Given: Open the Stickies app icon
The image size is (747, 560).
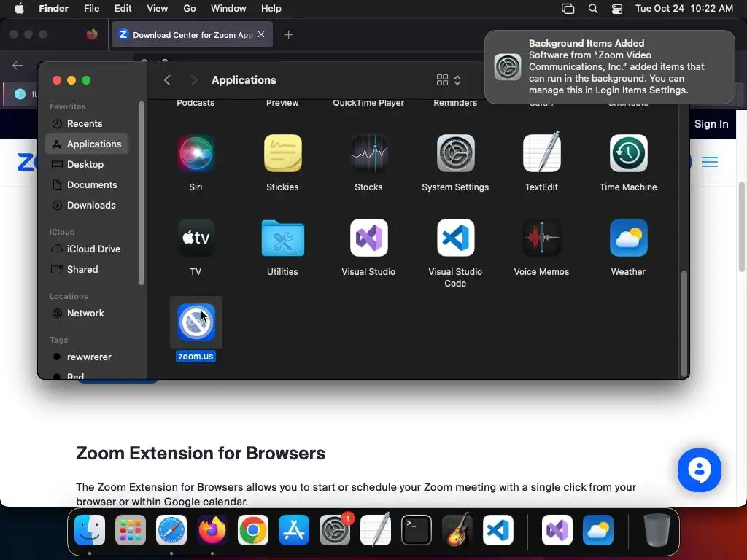Looking at the screenshot, I should 282,153.
